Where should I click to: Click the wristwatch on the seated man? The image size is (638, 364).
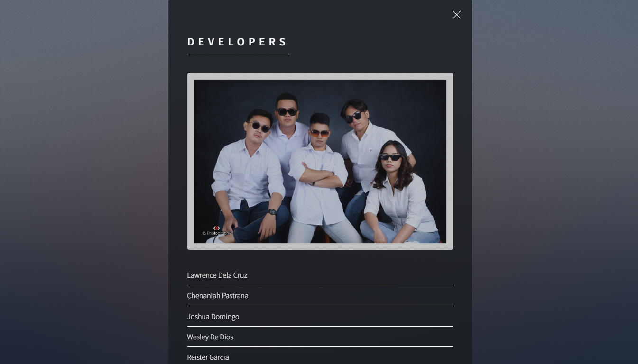(272, 212)
